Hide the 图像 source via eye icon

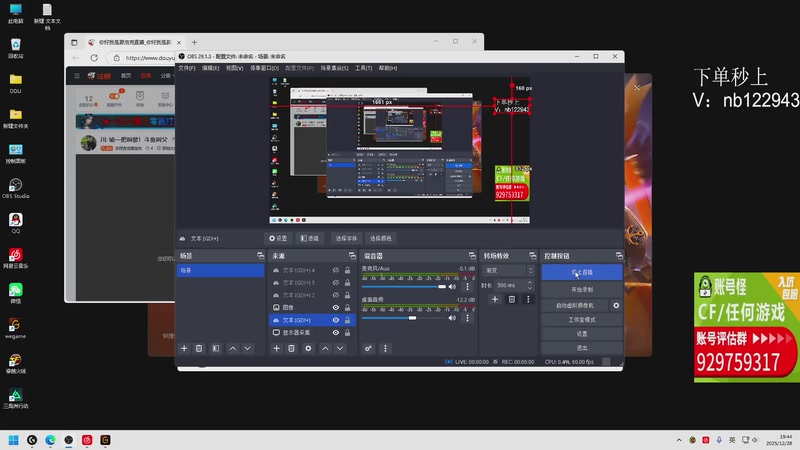[x=336, y=307]
